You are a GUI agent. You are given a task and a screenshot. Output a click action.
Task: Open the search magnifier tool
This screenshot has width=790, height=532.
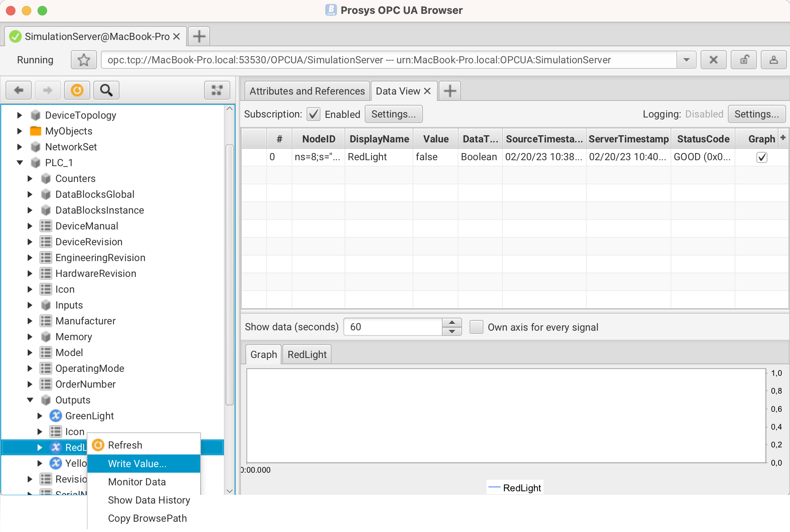click(x=106, y=90)
